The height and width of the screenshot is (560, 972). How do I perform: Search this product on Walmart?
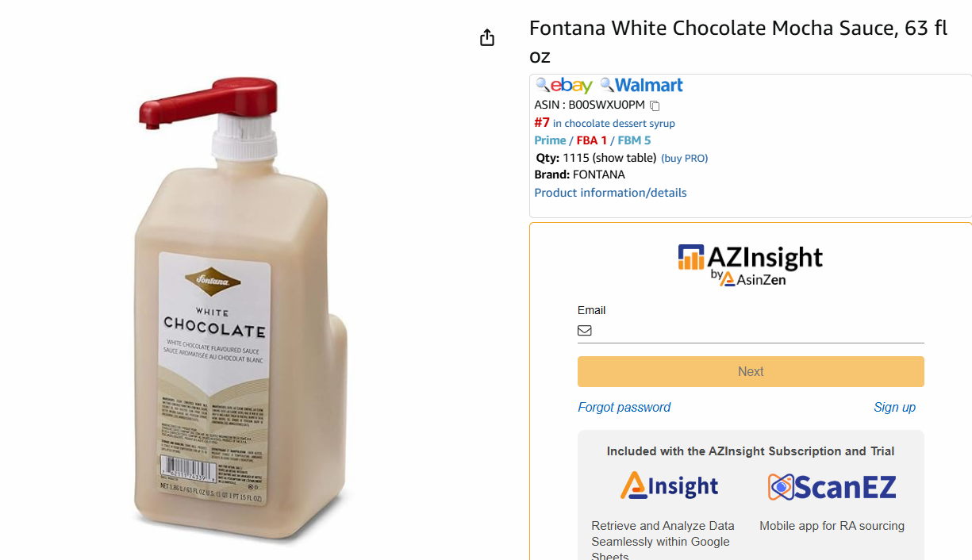pos(641,85)
